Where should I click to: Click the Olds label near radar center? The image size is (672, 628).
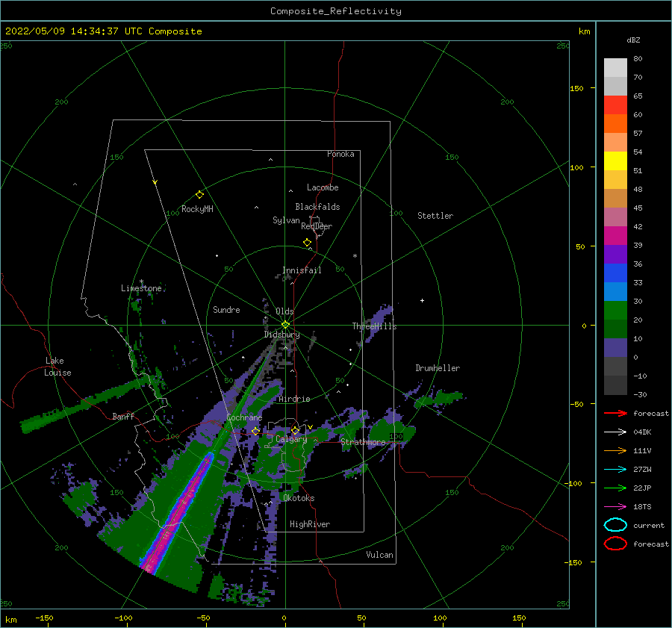(x=284, y=311)
